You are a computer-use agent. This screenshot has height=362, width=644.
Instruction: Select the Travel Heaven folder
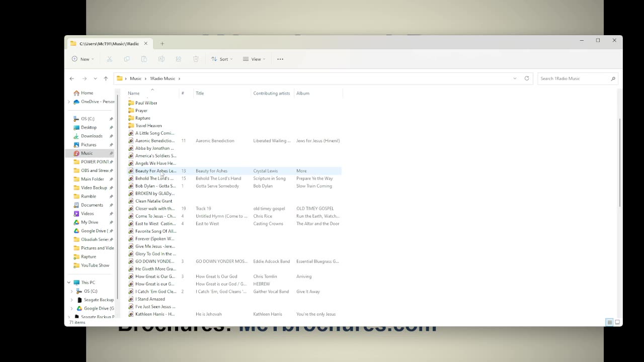(145, 126)
